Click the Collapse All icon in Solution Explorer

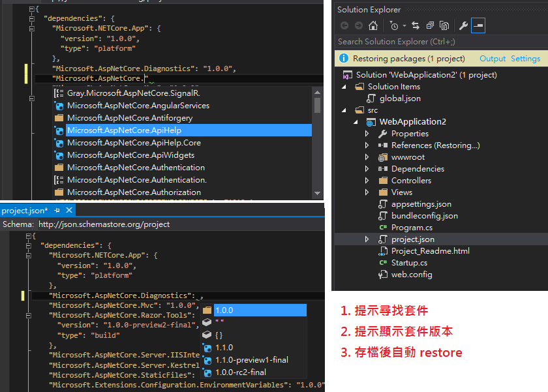point(430,25)
